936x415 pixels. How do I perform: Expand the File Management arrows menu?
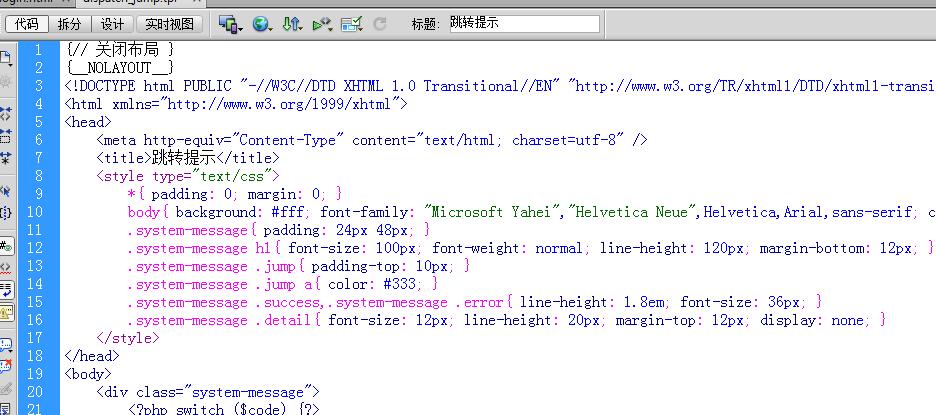point(292,24)
